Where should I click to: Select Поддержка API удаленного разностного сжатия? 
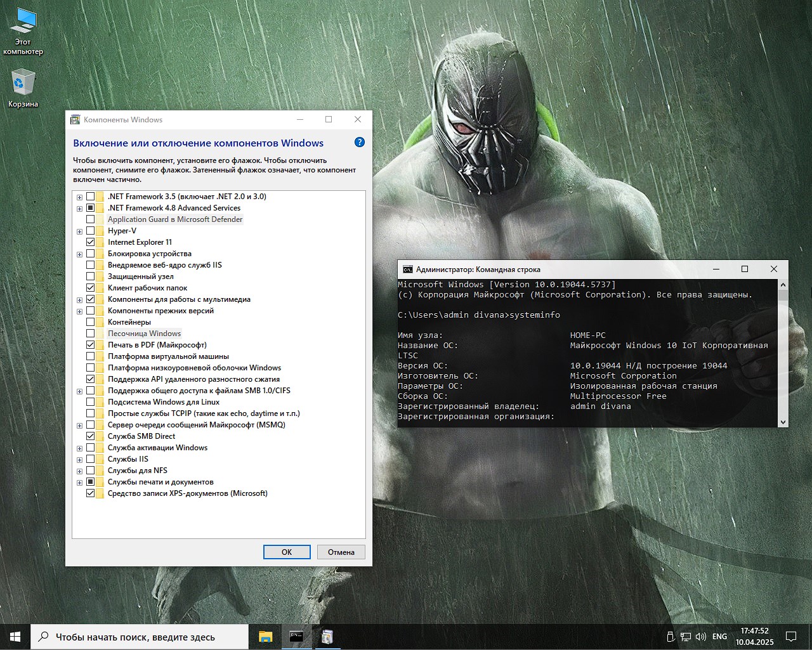point(193,379)
